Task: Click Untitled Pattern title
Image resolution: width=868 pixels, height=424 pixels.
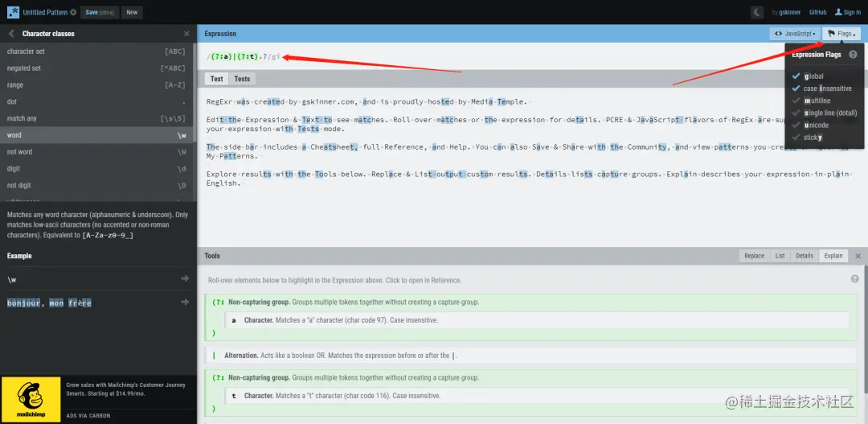Action: [45, 12]
